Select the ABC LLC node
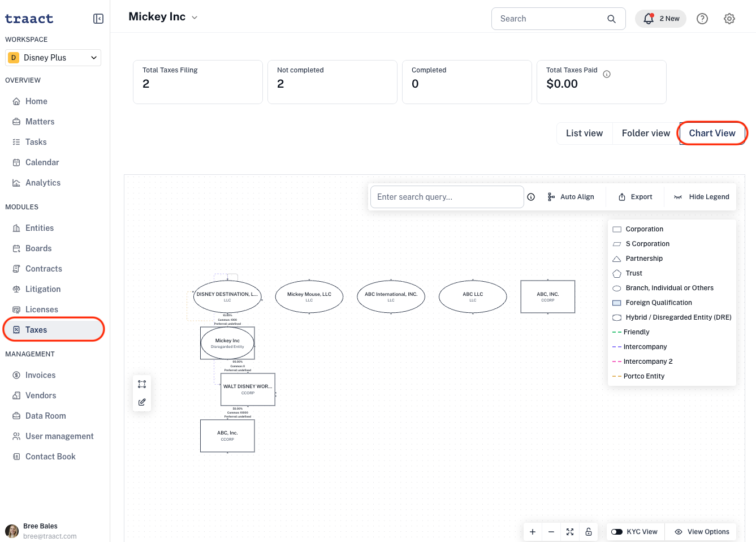756x542 pixels. coord(473,296)
